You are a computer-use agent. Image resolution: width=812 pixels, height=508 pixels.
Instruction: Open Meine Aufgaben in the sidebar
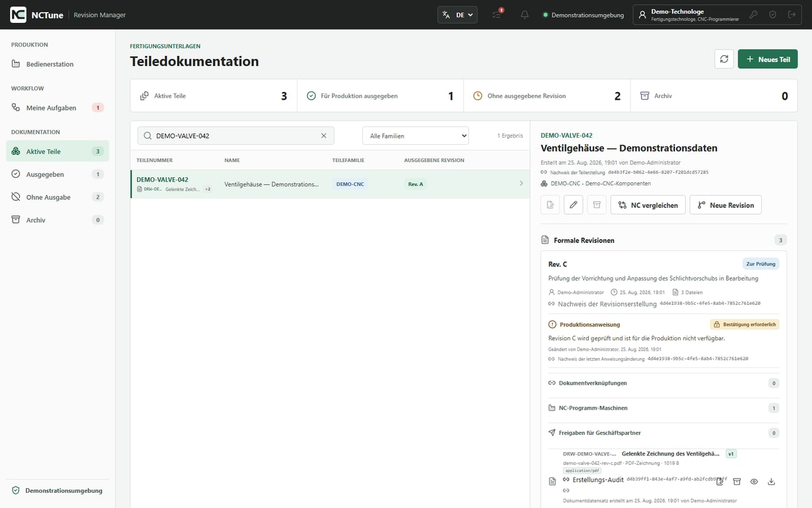coord(58,108)
